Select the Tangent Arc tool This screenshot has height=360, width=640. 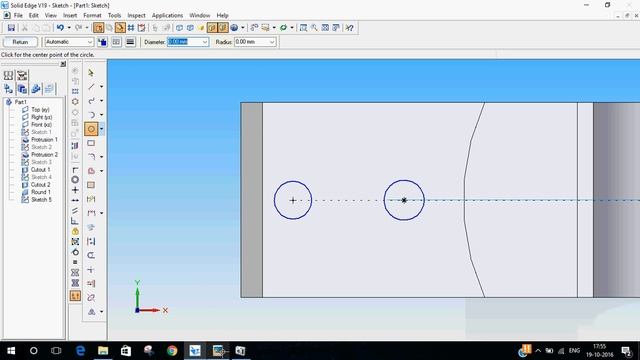tap(91, 115)
